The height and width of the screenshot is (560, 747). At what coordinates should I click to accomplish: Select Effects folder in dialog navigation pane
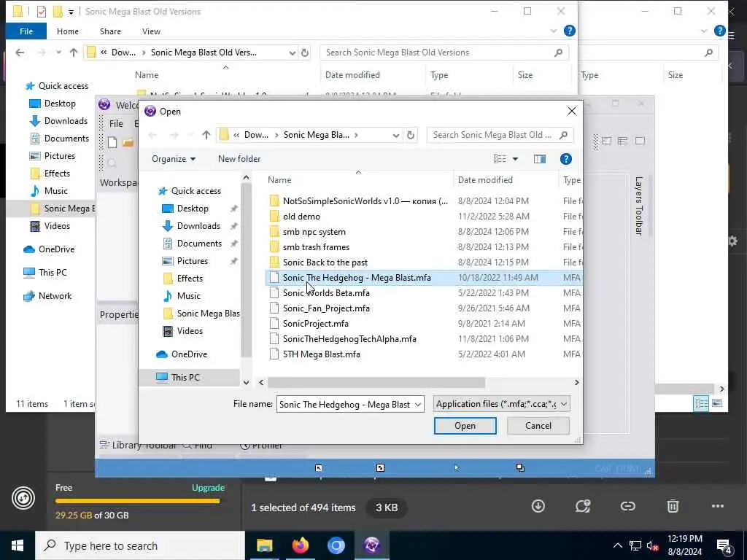coord(190,278)
